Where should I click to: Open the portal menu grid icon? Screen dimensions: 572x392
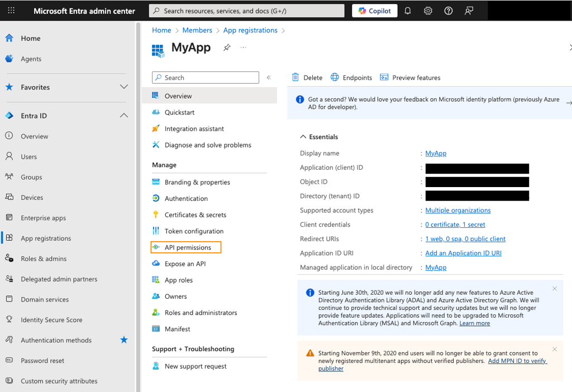(x=11, y=11)
